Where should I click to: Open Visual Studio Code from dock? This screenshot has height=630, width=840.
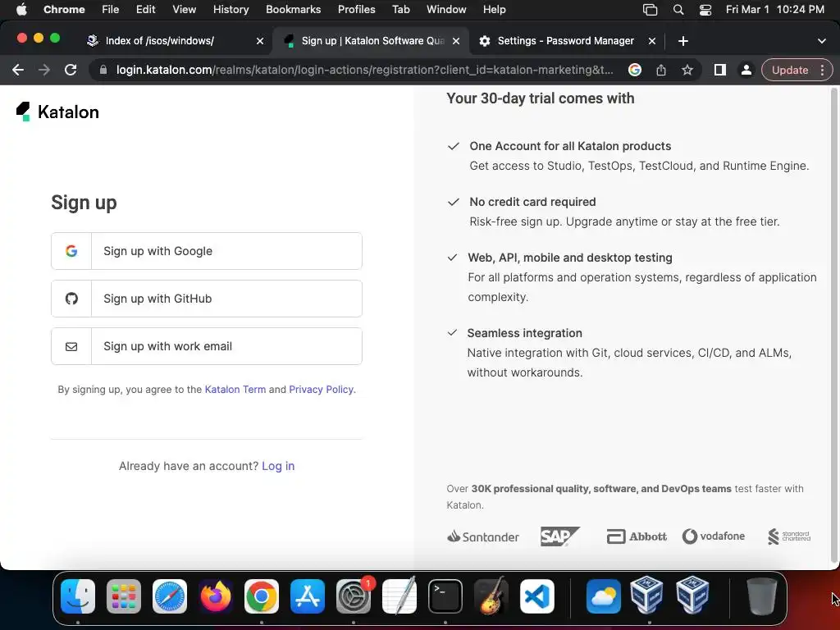pos(536,596)
